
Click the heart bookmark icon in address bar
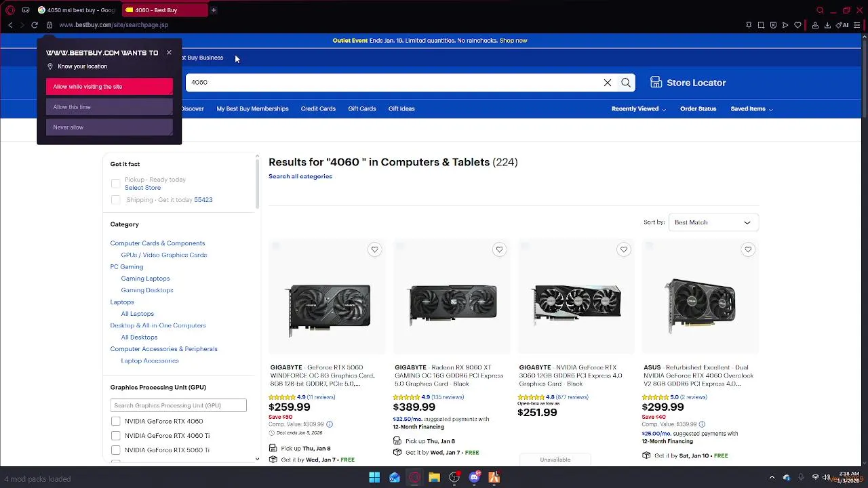(797, 25)
